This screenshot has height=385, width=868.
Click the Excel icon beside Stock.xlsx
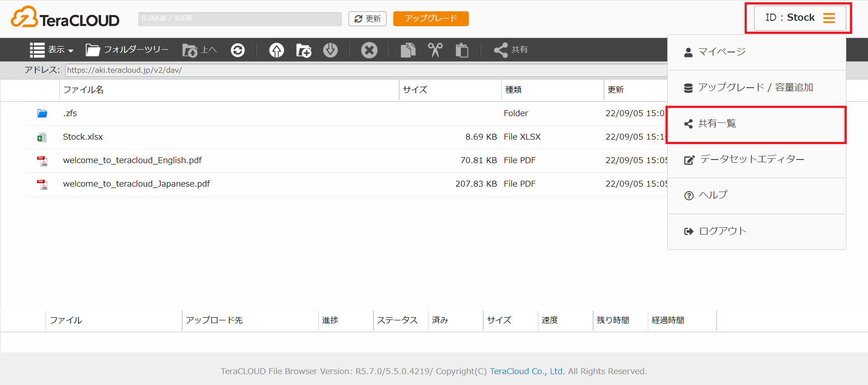(x=42, y=137)
